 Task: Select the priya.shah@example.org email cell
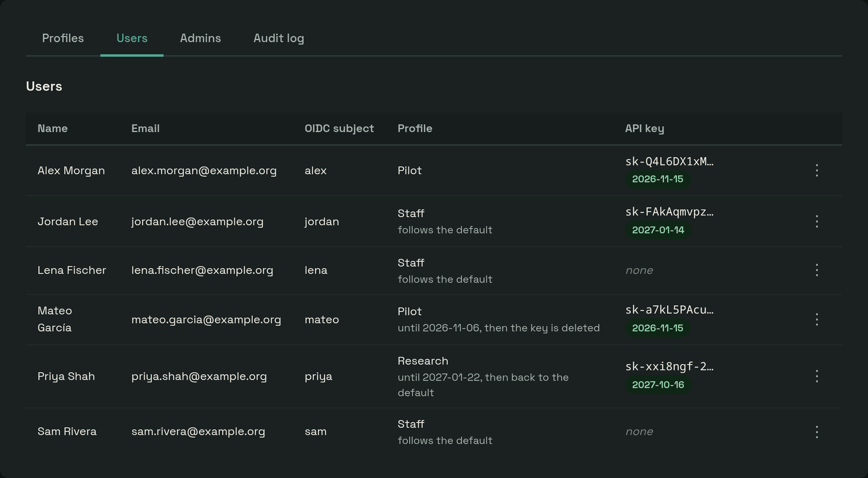click(199, 376)
